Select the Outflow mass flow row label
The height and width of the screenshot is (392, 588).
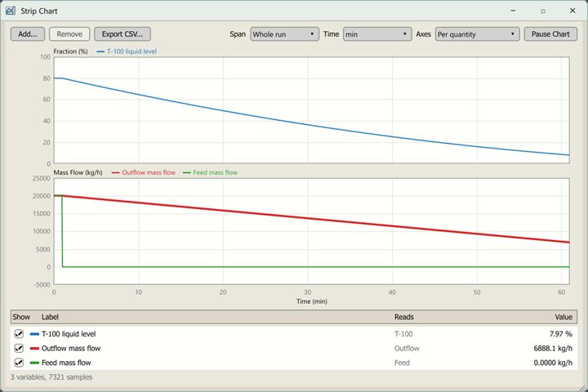click(x=71, y=348)
